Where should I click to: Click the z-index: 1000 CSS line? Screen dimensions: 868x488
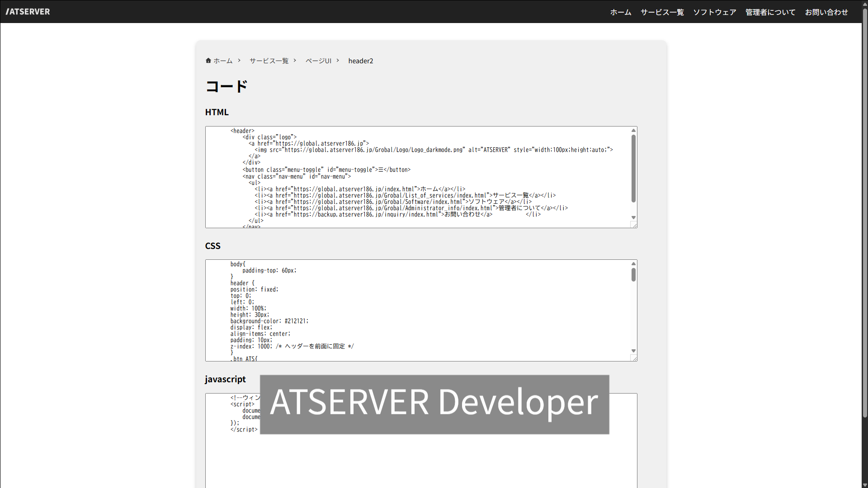pyautogui.click(x=292, y=347)
